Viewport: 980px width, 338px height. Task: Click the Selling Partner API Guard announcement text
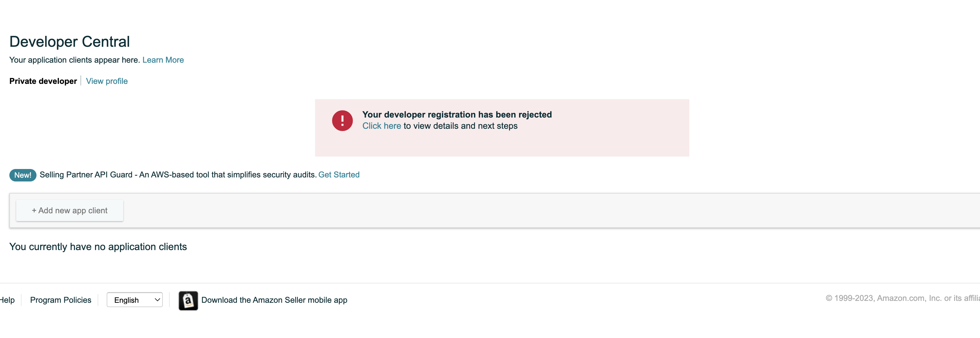[x=178, y=175]
